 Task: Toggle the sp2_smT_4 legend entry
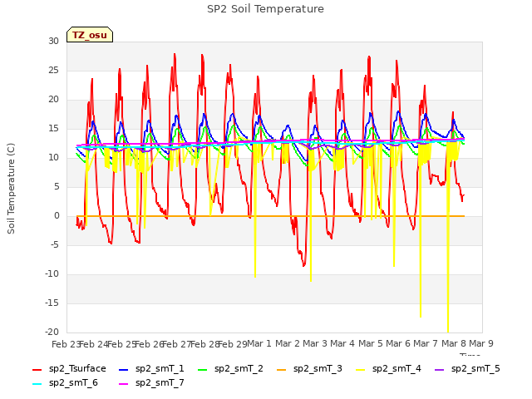[388, 369]
